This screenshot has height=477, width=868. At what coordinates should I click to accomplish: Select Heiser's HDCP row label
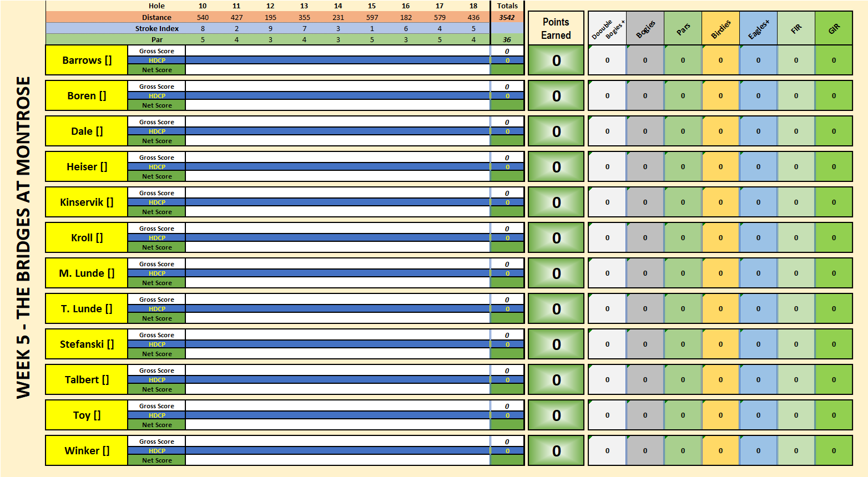(x=157, y=167)
